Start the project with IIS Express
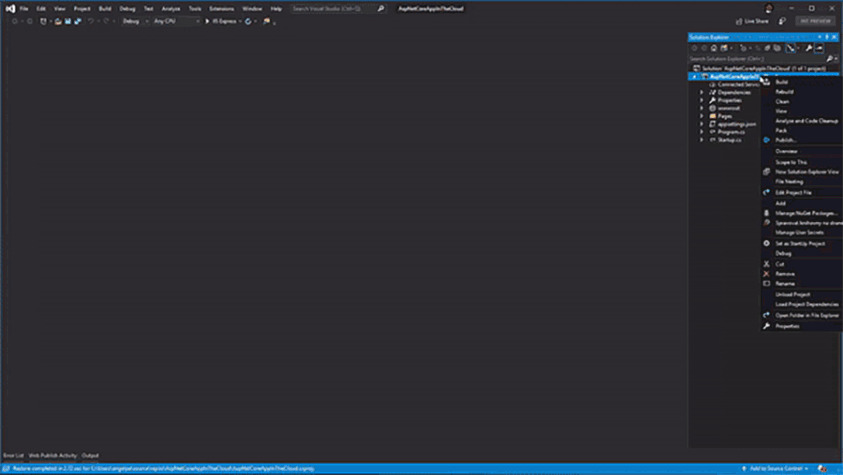The image size is (843, 475). (x=223, y=21)
